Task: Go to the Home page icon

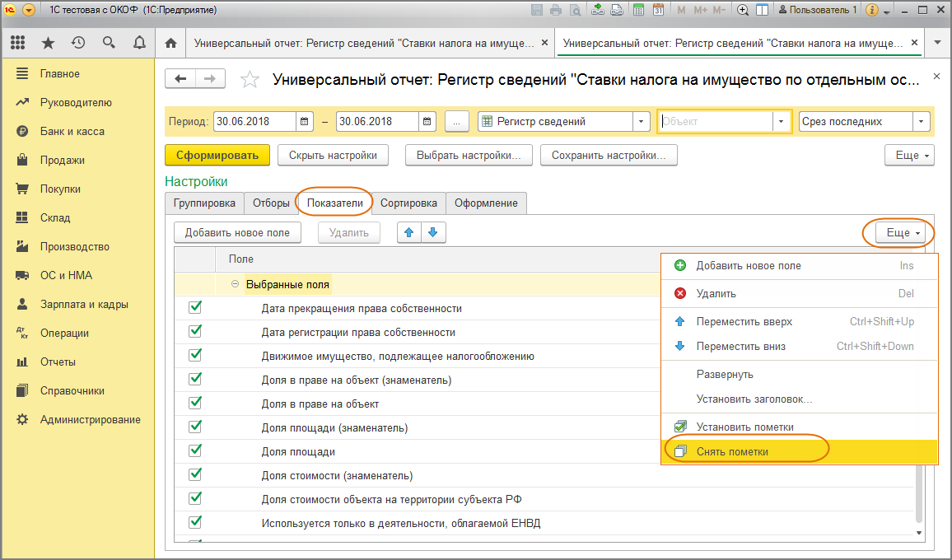Action: pos(171,43)
